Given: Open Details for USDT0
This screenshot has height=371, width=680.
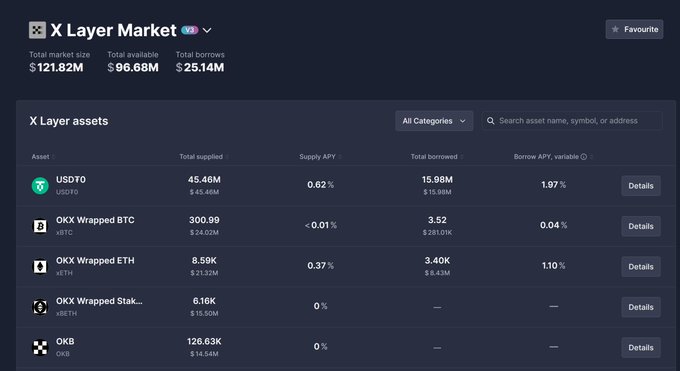Looking at the screenshot, I should (641, 186).
